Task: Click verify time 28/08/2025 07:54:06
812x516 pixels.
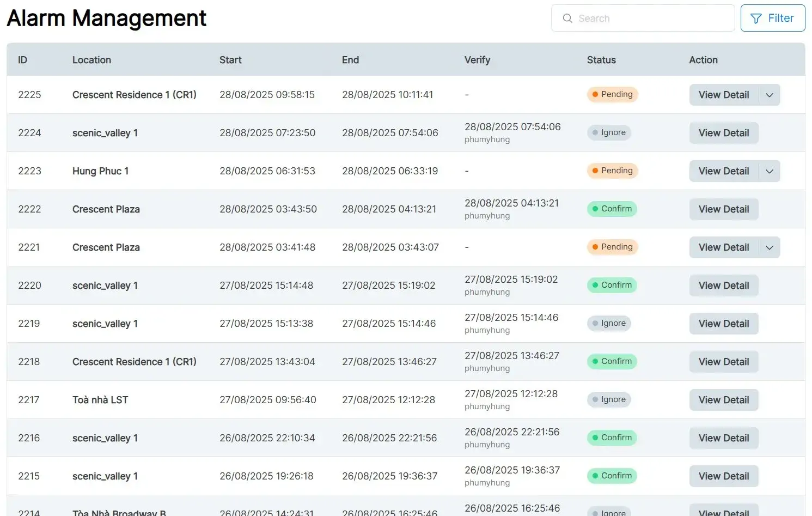Action: click(x=512, y=127)
